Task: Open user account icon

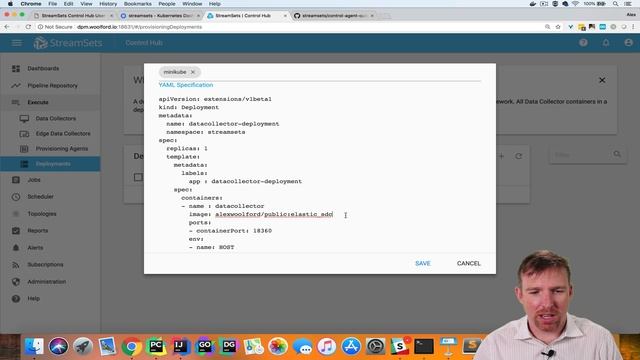Action: 628,42
